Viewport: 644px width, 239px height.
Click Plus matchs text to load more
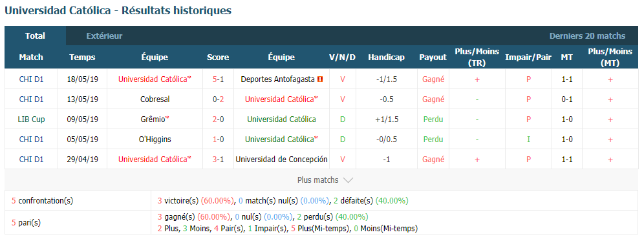tap(318, 180)
